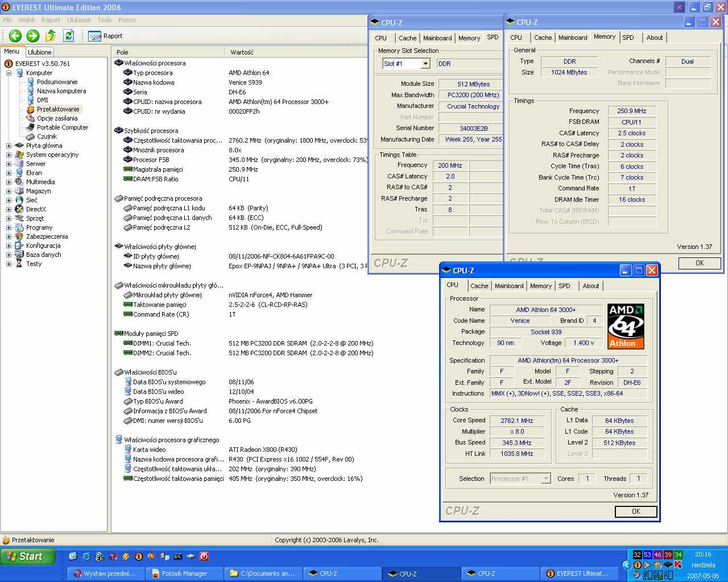Click the Pole column header
728x582 pixels.
click(169, 52)
